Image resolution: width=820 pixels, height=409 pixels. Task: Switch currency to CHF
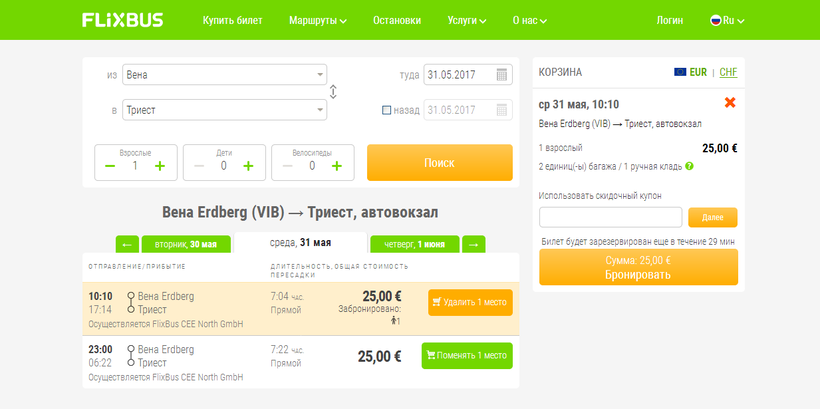(728, 72)
